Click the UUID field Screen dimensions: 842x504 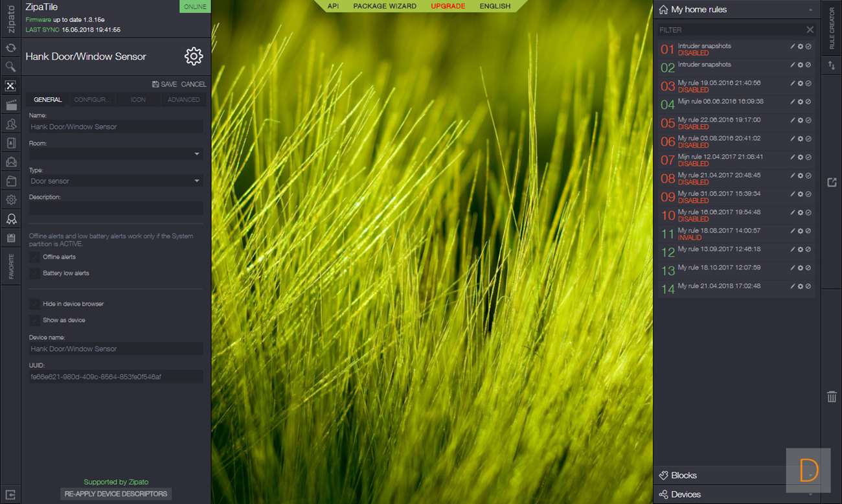tap(116, 376)
